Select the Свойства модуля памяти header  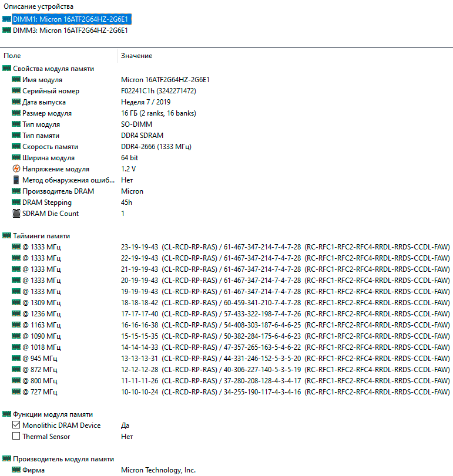coord(53,69)
